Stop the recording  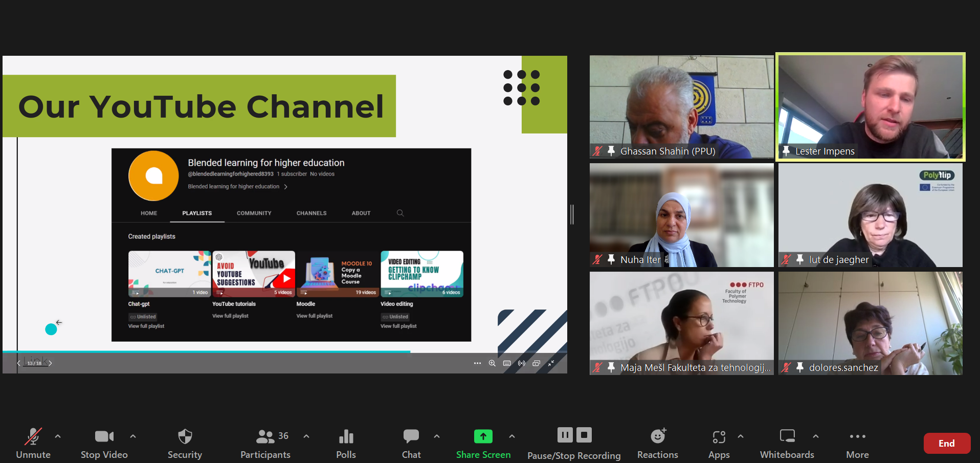point(584,435)
